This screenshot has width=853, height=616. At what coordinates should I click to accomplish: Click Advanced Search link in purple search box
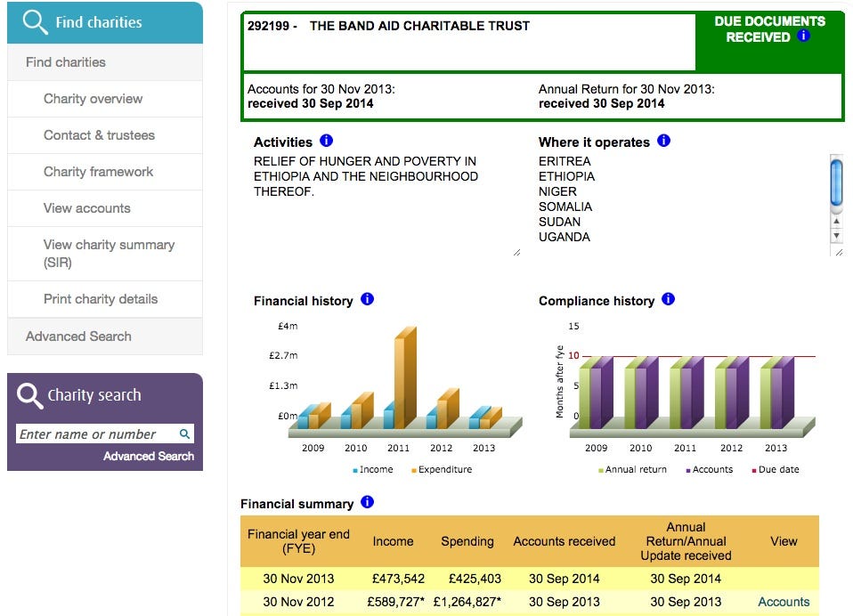click(149, 456)
